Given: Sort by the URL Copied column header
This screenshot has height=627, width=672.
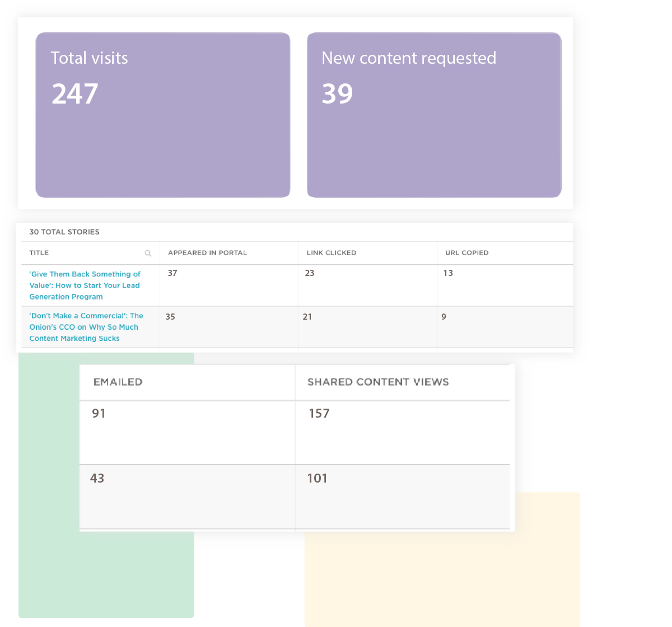Looking at the screenshot, I should 466,253.
